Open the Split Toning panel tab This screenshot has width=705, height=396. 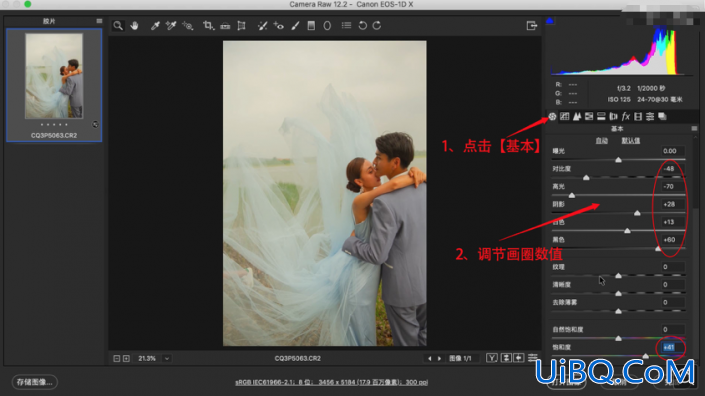click(x=601, y=117)
